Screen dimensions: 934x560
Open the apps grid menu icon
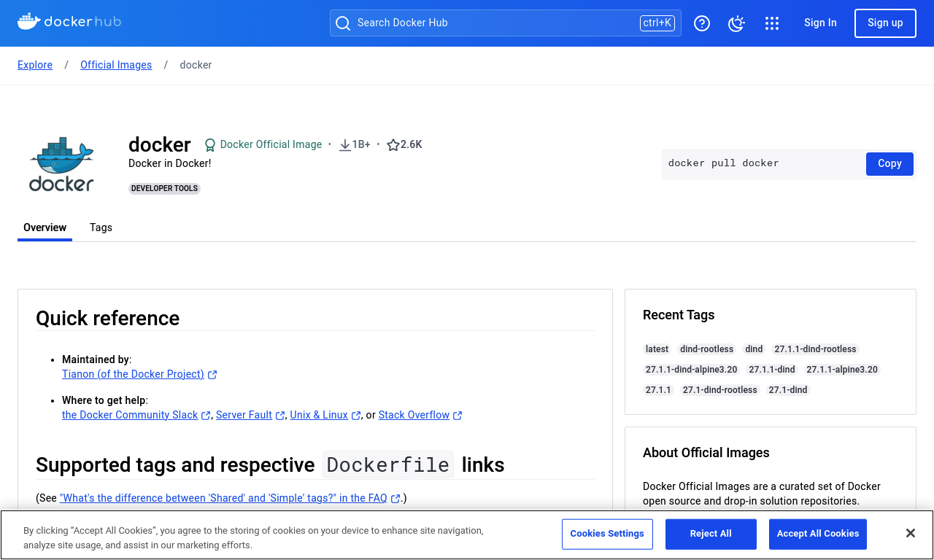click(x=772, y=23)
